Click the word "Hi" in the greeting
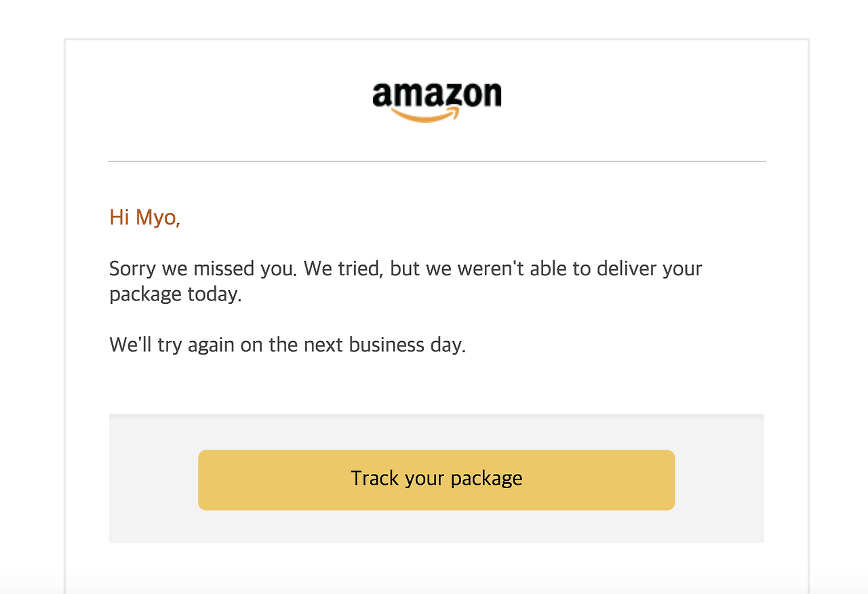The image size is (868, 594). (x=119, y=218)
